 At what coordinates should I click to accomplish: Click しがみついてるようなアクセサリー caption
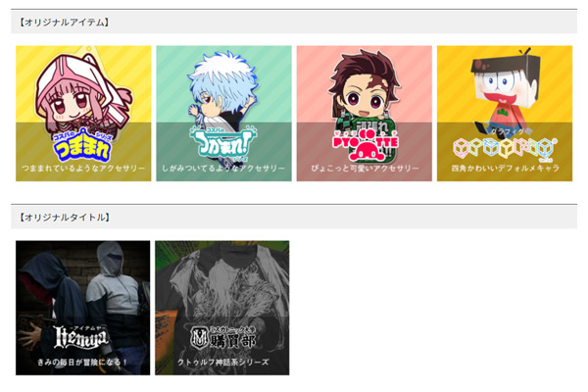(223, 168)
